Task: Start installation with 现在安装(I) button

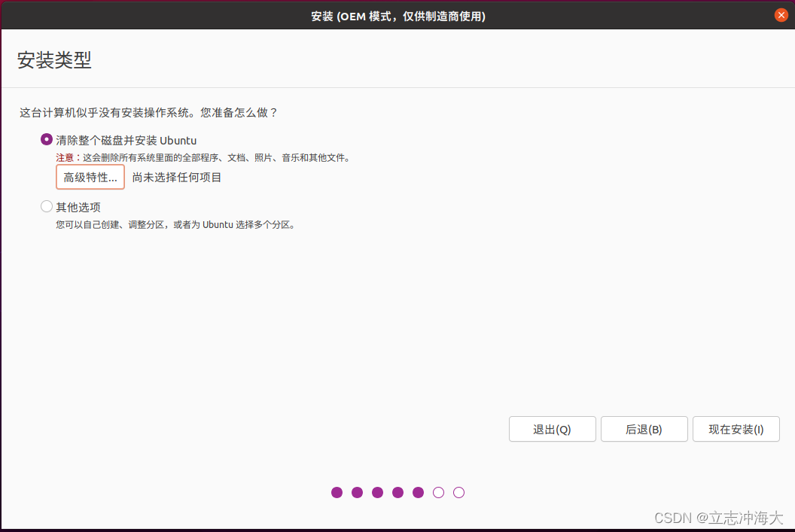Action: click(736, 429)
